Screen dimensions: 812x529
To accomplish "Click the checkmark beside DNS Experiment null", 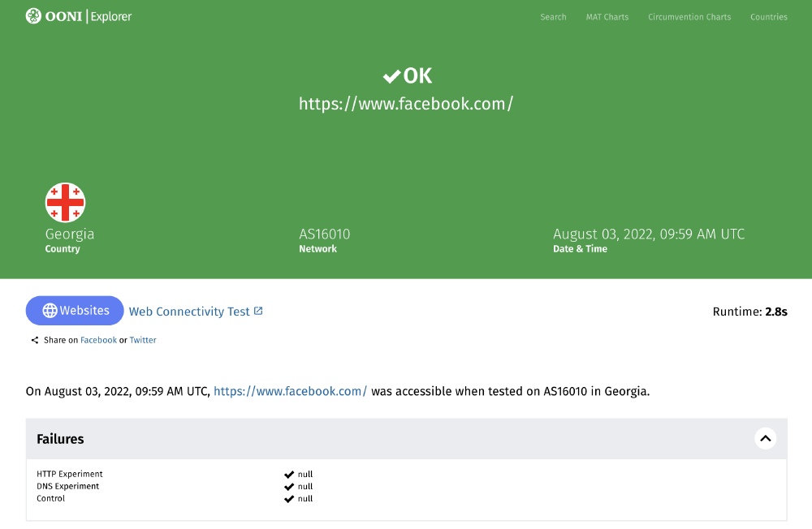I will coord(288,486).
